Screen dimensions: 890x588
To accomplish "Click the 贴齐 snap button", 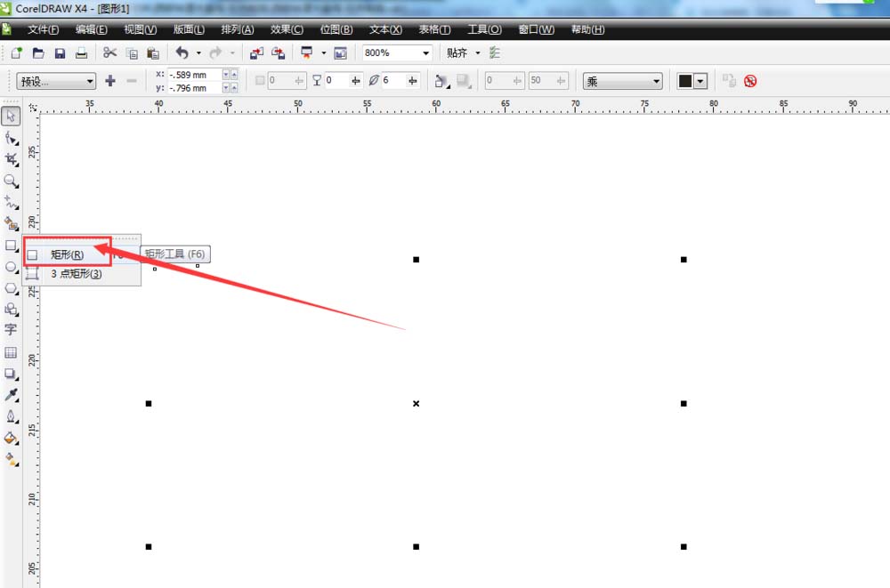I will click(x=457, y=53).
